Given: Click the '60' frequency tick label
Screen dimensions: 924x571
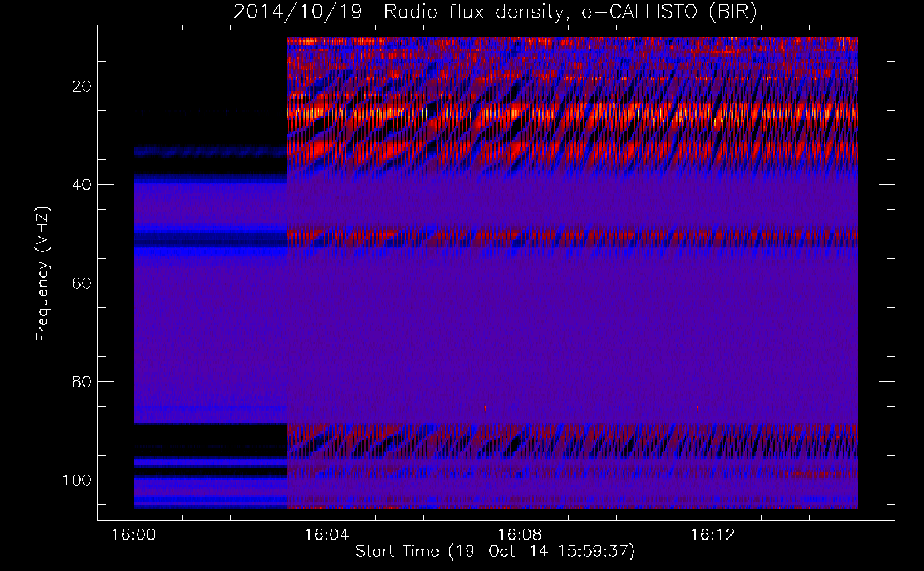Looking at the screenshot, I should [x=82, y=283].
